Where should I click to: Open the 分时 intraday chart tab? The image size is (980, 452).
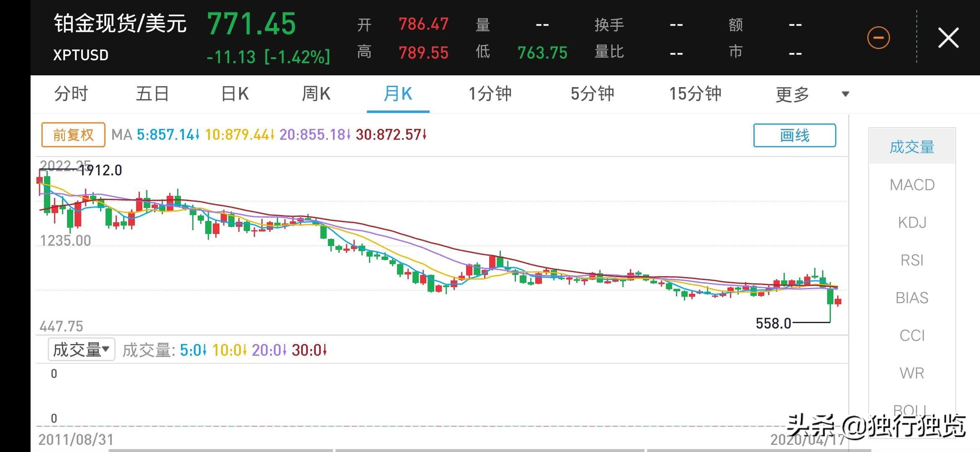tap(70, 94)
